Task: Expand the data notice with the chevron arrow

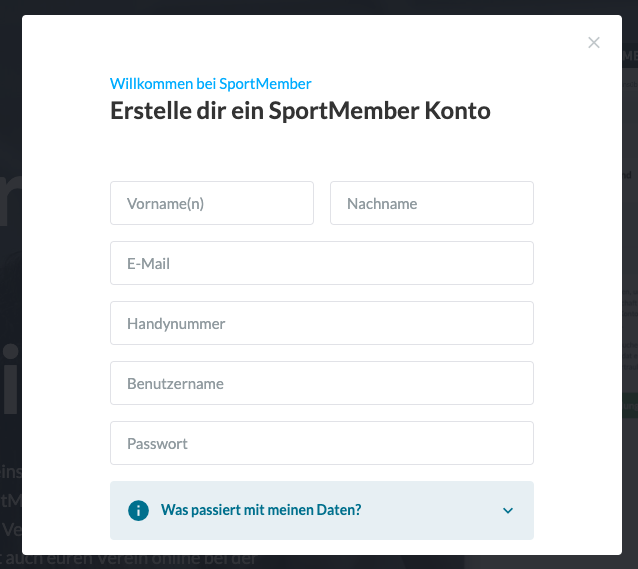Action: click(x=508, y=511)
